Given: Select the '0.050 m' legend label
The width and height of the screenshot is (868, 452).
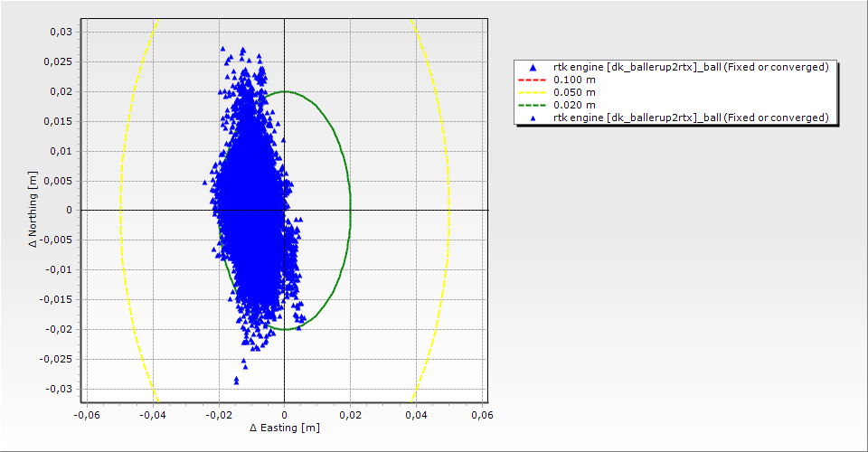Looking at the screenshot, I should 575,92.
